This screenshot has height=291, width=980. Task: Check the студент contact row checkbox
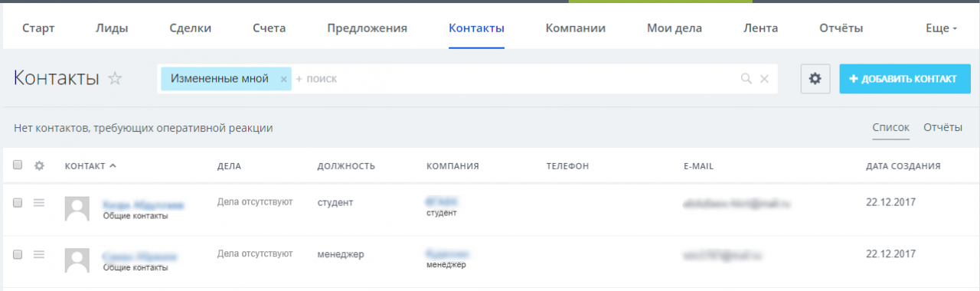18,202
